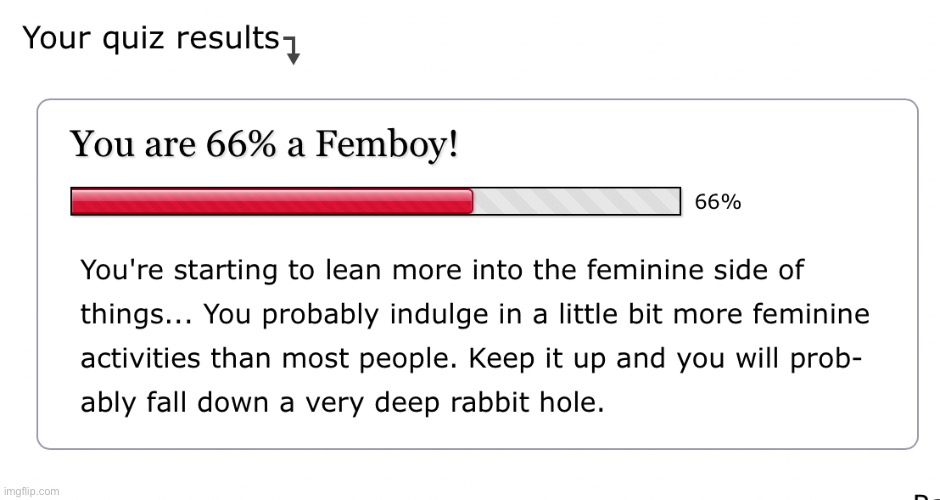The width and height of the screenshot is (940, 500).
Task: Click the striped unfilled part of the progress bar
Action: coord(576,201)
